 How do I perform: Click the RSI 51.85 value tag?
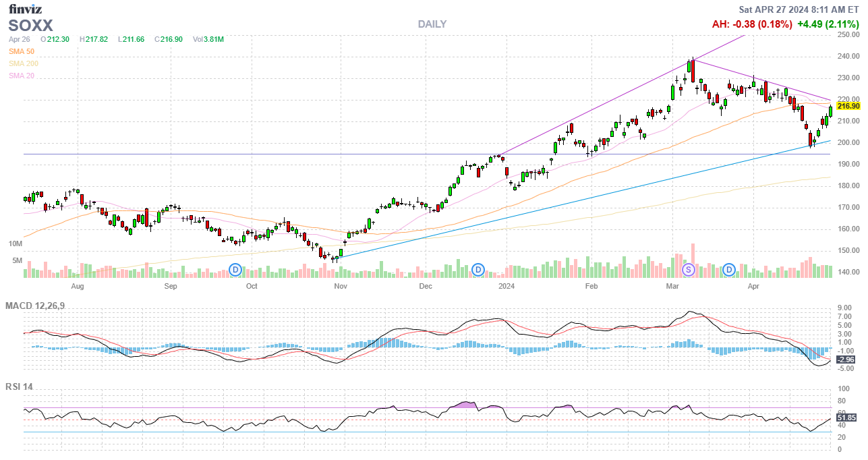(846, 418)
